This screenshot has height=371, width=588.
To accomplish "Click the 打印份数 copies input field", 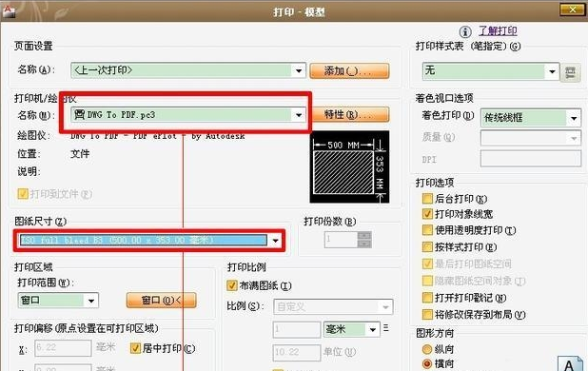I will [341, 240].
